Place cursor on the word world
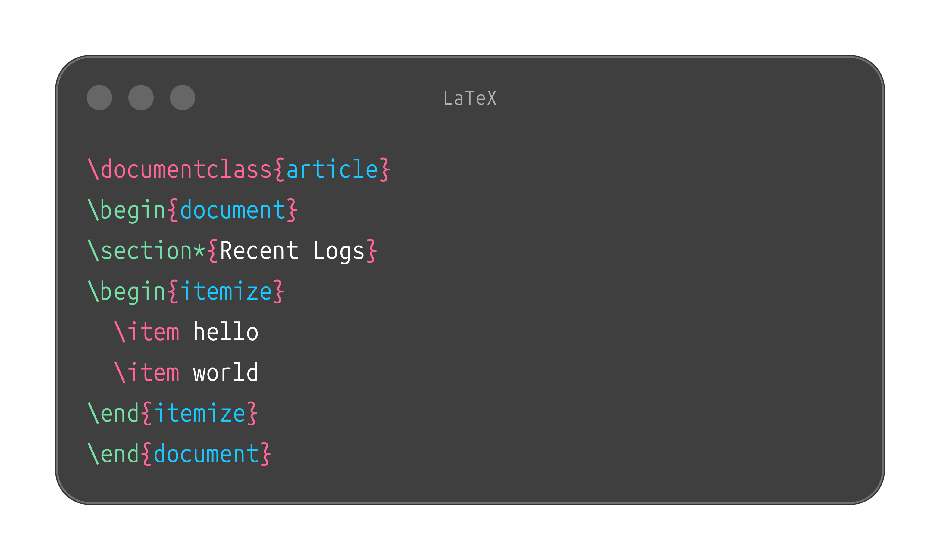 [226, 373]
